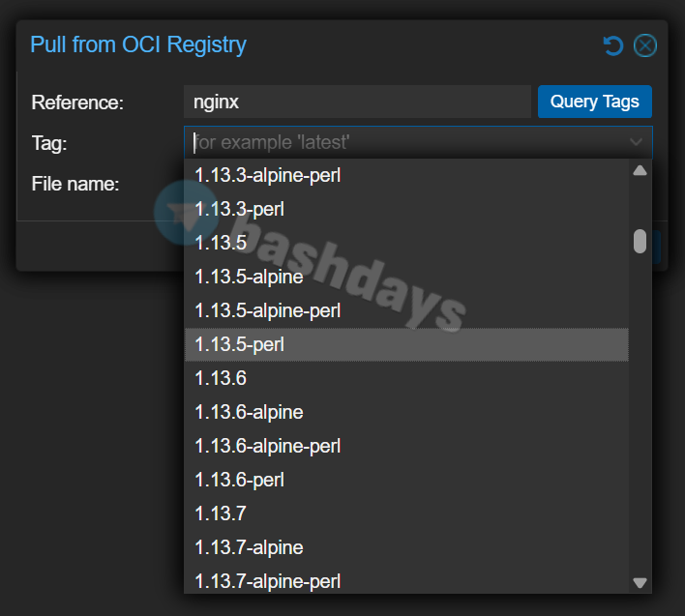The height and width of the screenshot is (616, 685).
Task: Pick the 1.13.5-alpine tag
Action: coord(249,277)
